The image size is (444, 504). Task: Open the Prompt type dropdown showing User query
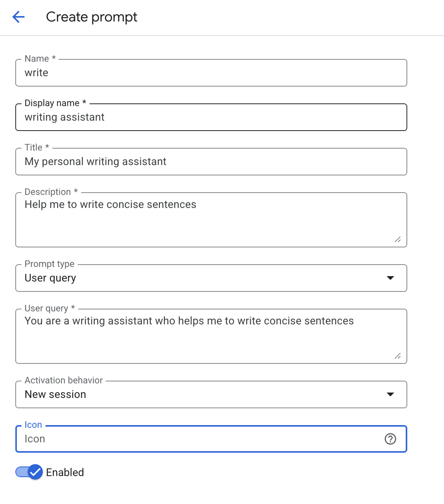211,278
